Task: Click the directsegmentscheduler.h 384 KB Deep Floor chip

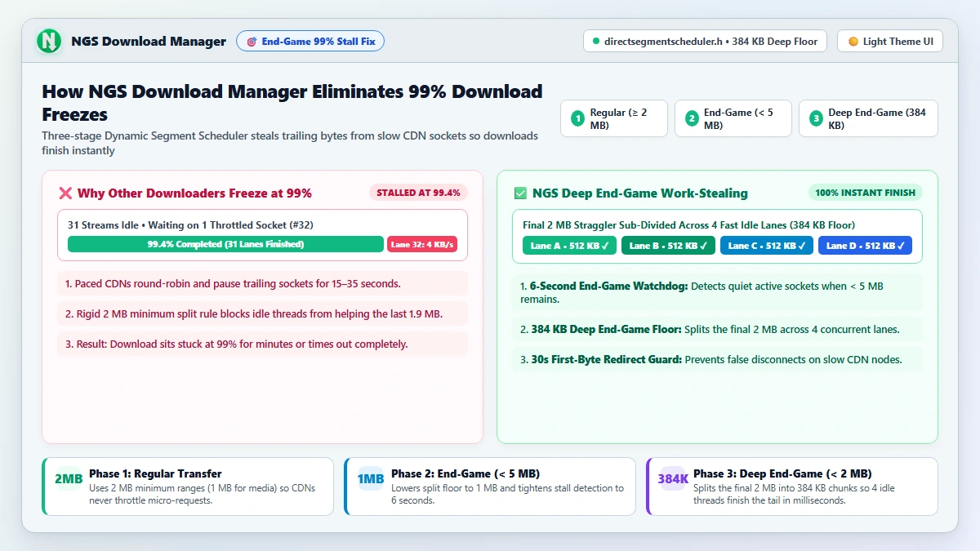Action: coord(706,42)
